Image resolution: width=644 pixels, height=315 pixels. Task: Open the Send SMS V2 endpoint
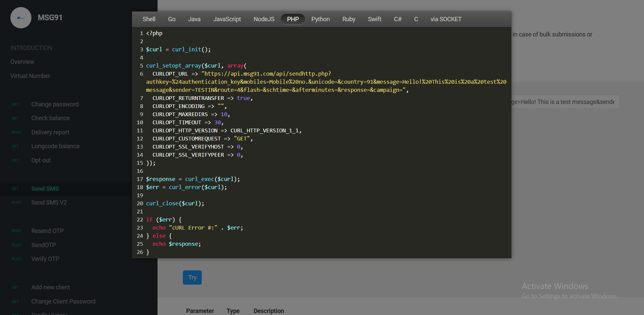point(49,203)
